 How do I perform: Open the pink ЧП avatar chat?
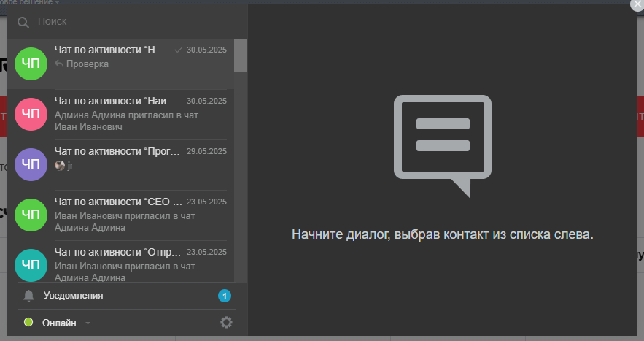point(31,114)
